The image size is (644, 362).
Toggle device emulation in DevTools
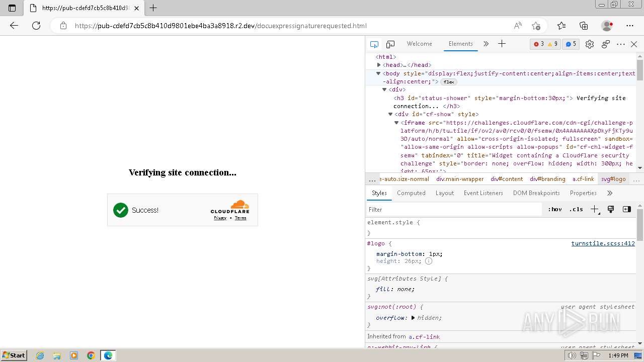(390, 44)
